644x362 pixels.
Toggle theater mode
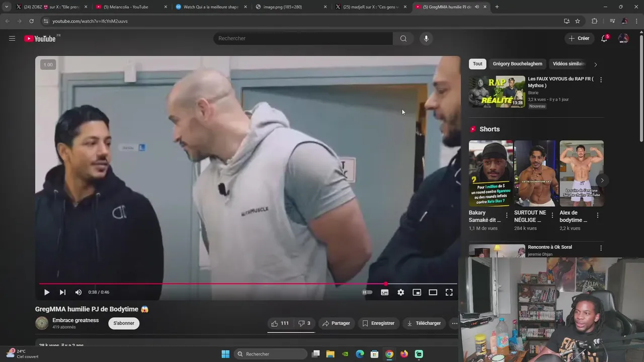coord(433,292)
